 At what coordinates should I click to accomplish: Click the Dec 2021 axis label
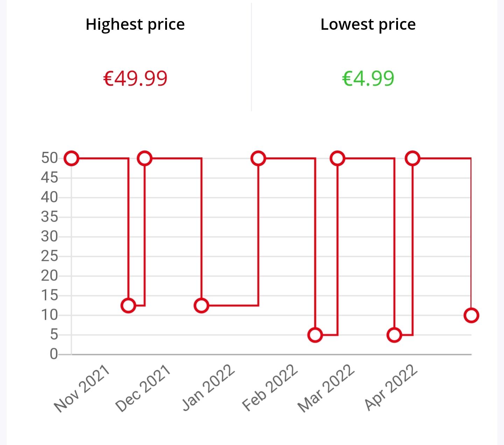(x=143, y=389)
